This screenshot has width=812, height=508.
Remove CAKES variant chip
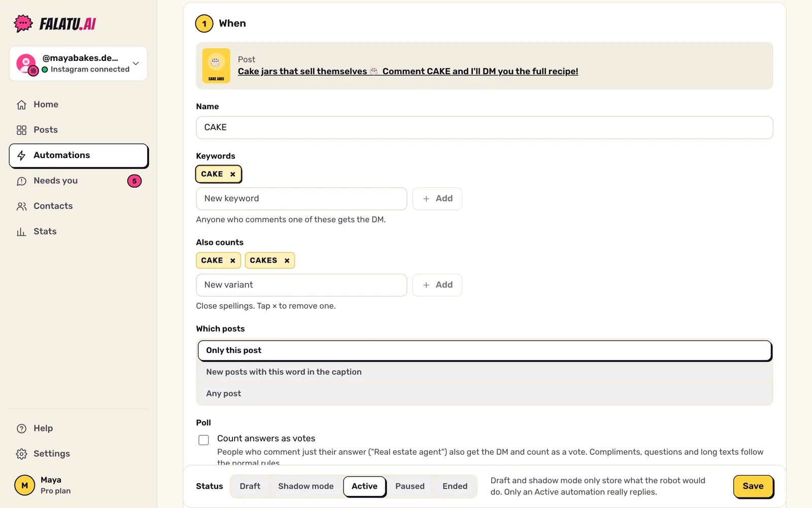287,261
